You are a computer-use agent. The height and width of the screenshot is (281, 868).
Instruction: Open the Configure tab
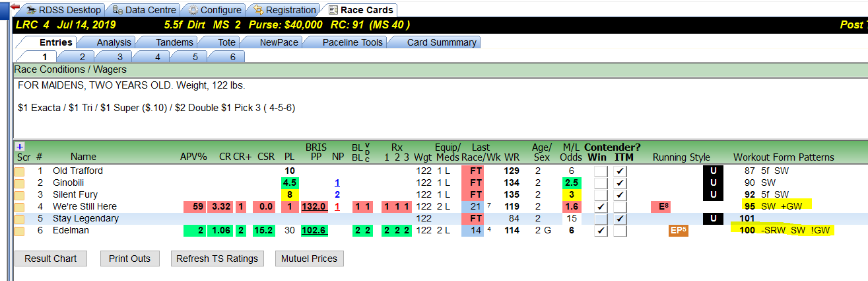click(x=214, y=10)
